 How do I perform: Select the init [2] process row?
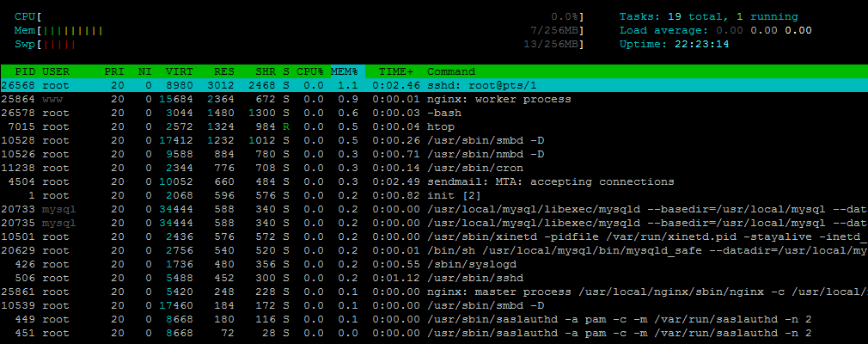click(x=434, y=195)
